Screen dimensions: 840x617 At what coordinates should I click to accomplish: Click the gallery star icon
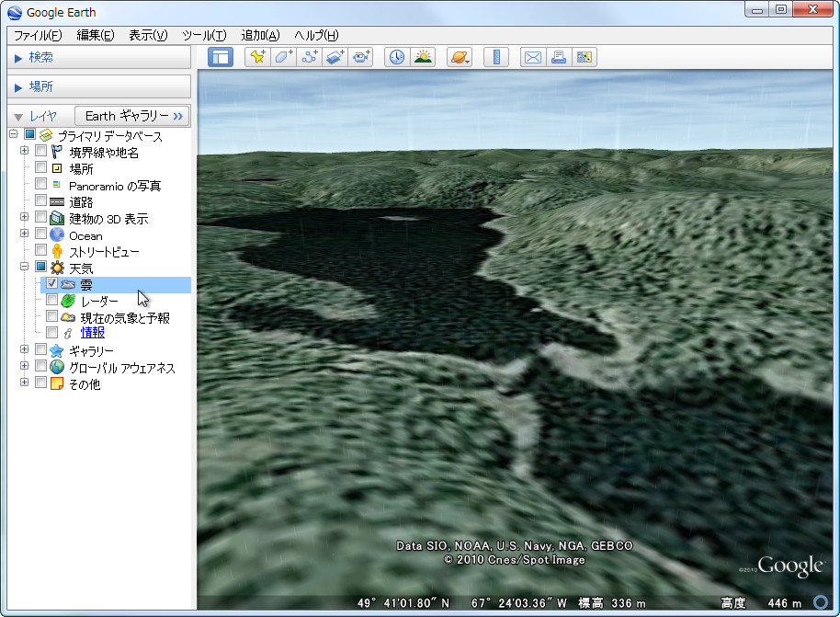57,350
